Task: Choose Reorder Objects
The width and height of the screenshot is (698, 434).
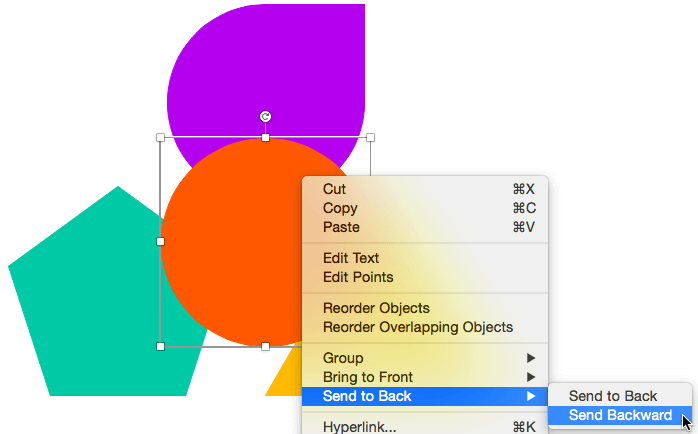Action: pos(376,308)
